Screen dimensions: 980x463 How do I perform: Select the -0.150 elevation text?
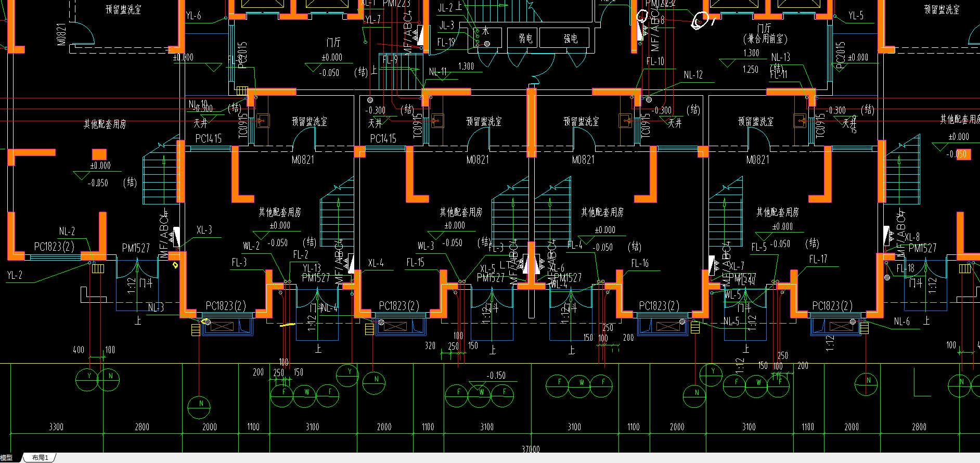pos(496,376)
